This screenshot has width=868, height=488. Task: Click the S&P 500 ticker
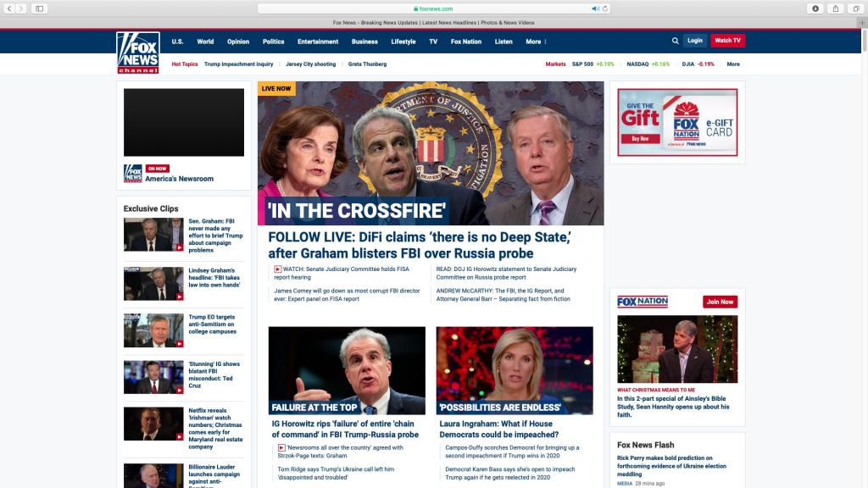(593, 64)
